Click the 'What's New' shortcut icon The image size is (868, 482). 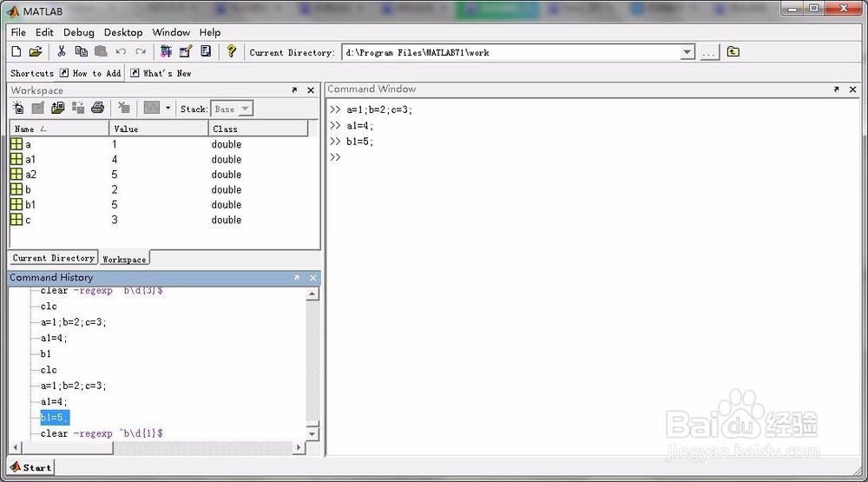tap(135, 73)
